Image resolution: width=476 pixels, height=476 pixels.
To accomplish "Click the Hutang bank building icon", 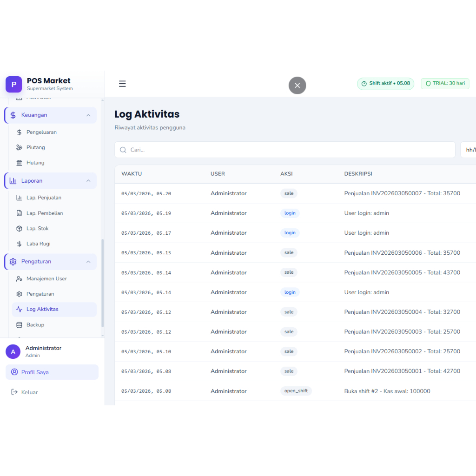I will click(x=19, y=163).
